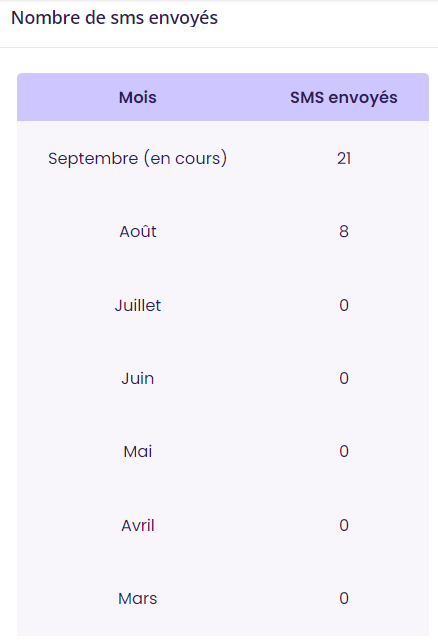Image resolution: width=438 pixels, height=642 pixels.
Task: Click the 'Septembre (en cours)' row label
Action: pos(138,158)
